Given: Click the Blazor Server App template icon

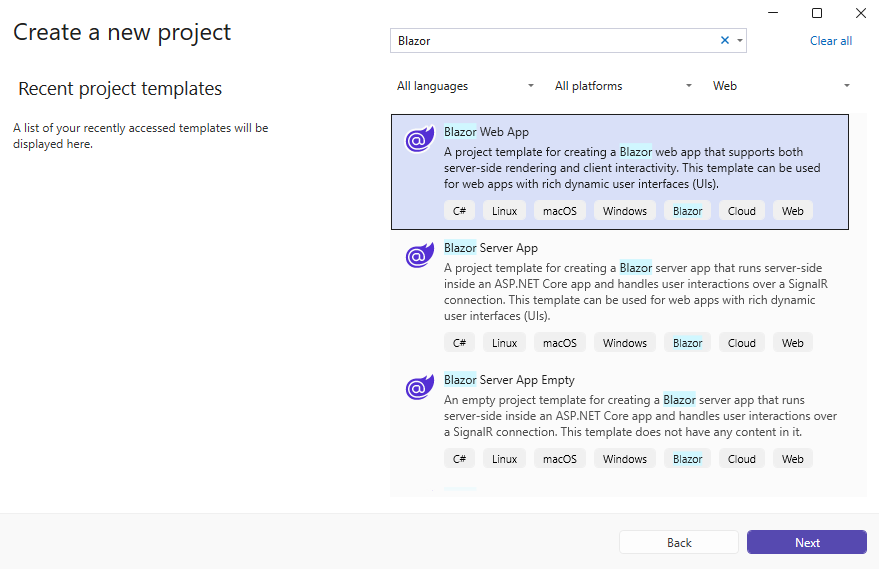Looking at the screenshot, I should coord(420,255).
